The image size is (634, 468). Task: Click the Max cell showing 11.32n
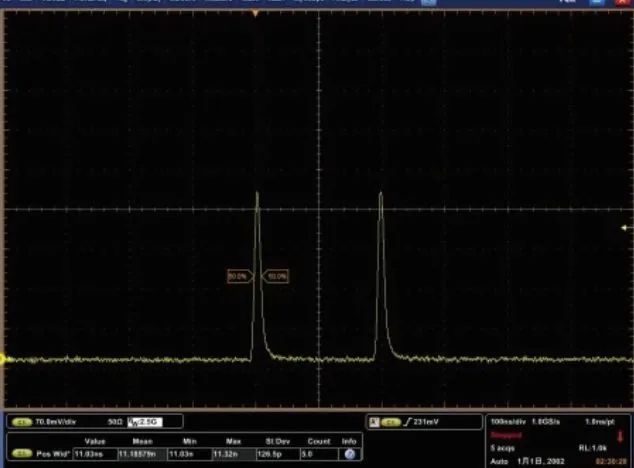coord(234,454)
